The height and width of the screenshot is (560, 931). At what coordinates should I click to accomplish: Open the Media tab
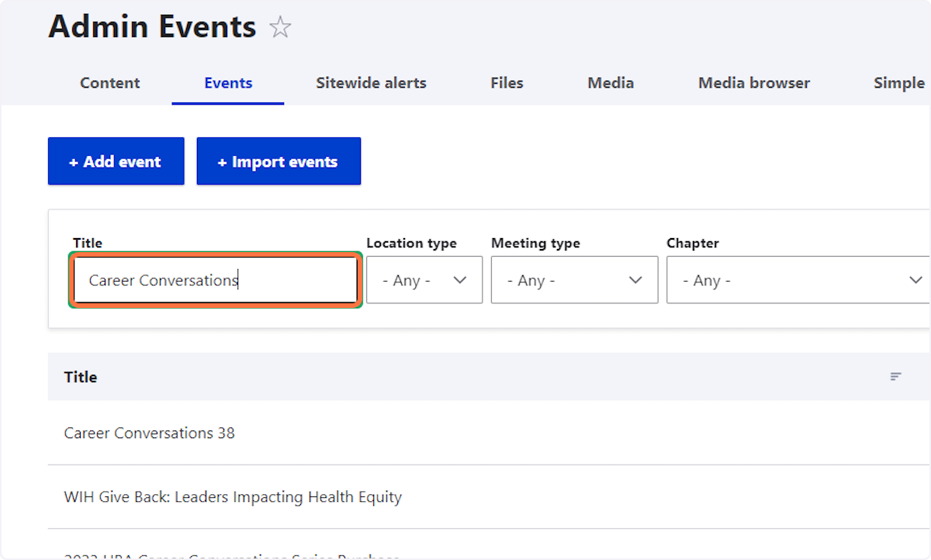pyautogui.click(x=611, y=83)
